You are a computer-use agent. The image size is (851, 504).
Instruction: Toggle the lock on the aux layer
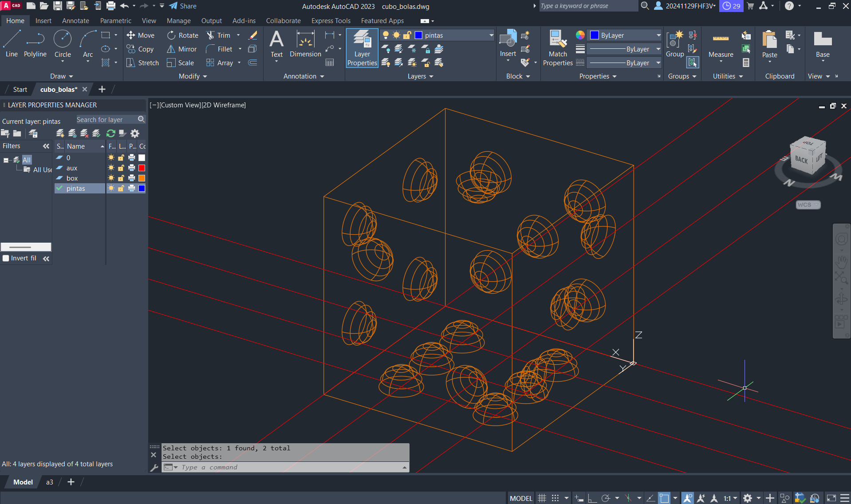pos(121,168)
